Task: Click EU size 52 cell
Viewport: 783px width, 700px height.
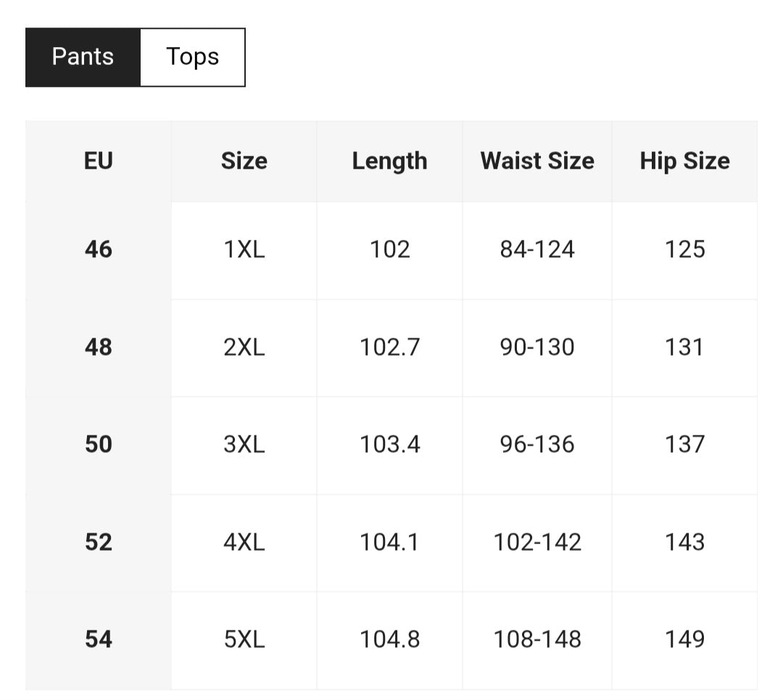Action: click(99, 542)
